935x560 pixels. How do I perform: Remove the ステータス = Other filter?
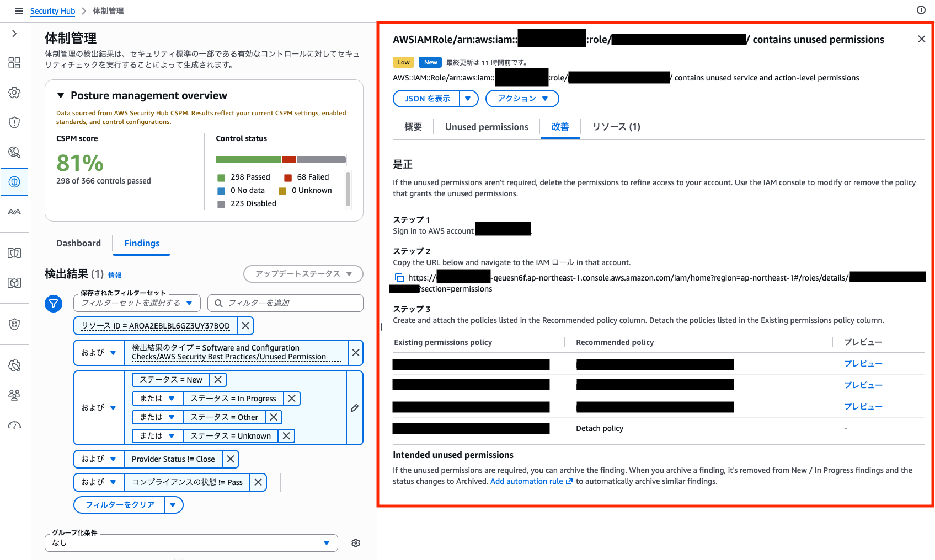click(274, 417)
